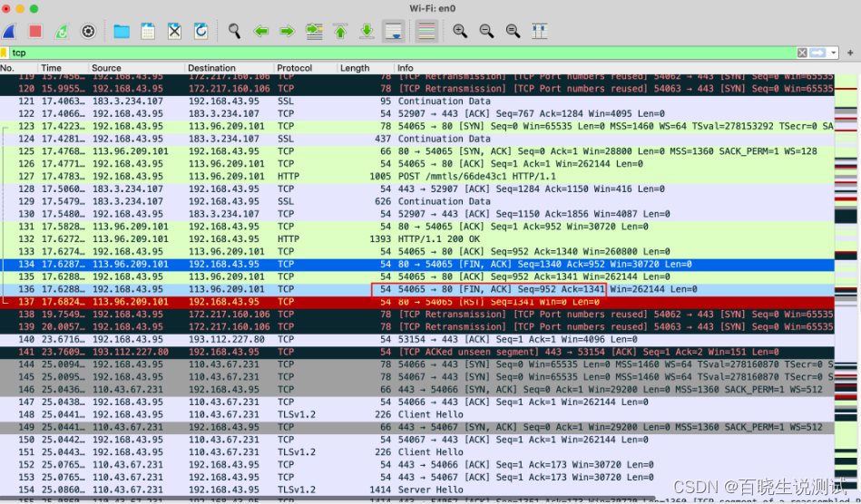The width and height of the screenshot is (861, 504).
Task: Jump to the first packet
Action: pos(340,31)
